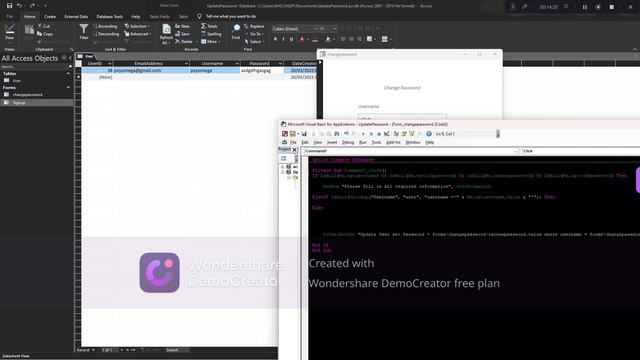This screenshot has width=640, height=360.
Task: Click the View Microsoft Access icon in VBA toolbar
Action: tap(285, 134)
